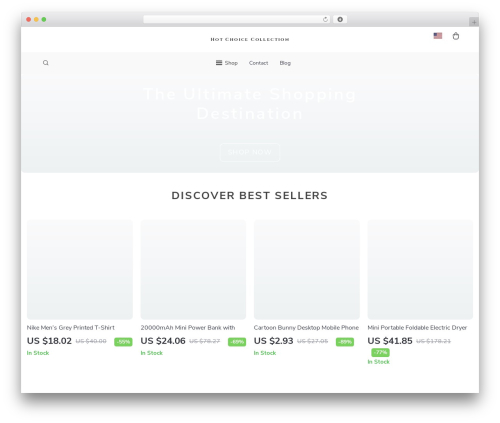Click Mini Portable Foldable Electric Dryer title

(x=417, y=328)
